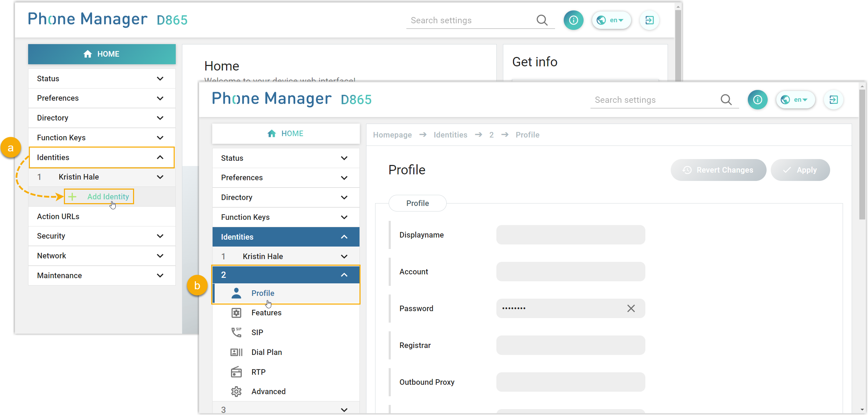This screenshot has width=868, height=415.
Task: Open the en language dropdown in front window
Action: pyautogui.click(x=796, y=100)
